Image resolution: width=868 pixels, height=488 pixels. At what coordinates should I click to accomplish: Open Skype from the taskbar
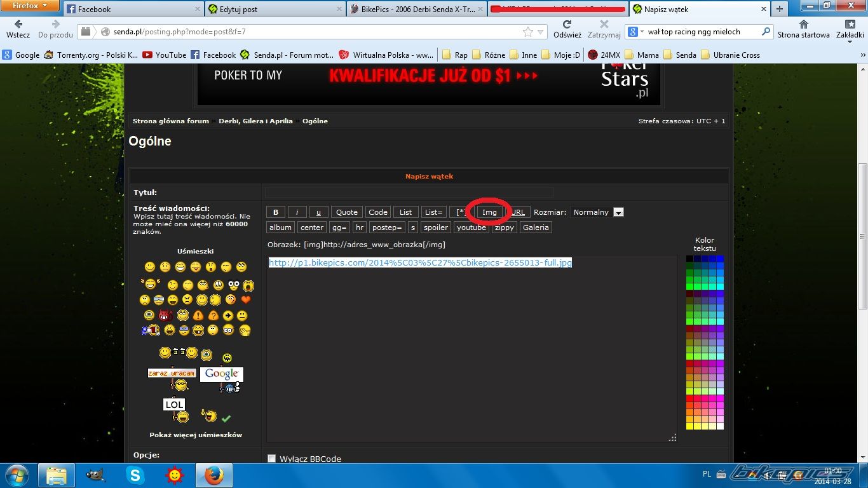[x=135, y=475]
